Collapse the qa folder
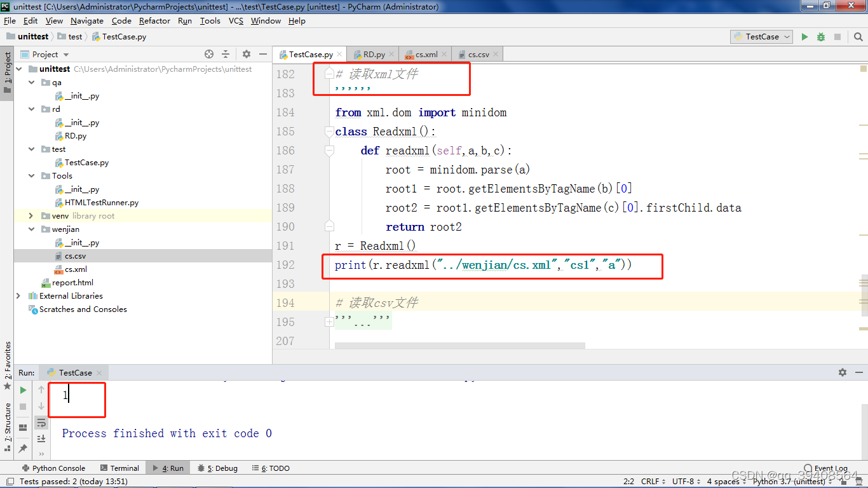The image size is (868, 488). (32, 83)
